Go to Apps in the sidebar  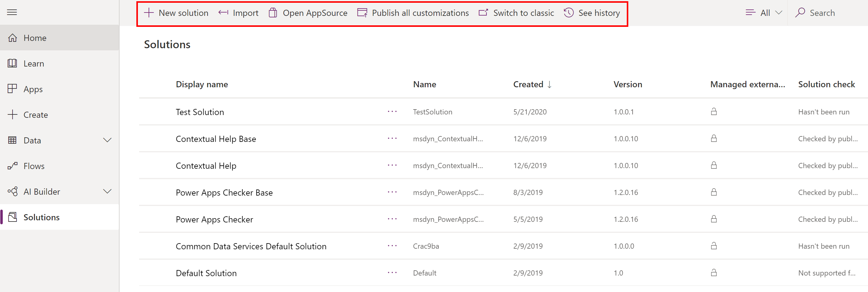click(33, 89)
